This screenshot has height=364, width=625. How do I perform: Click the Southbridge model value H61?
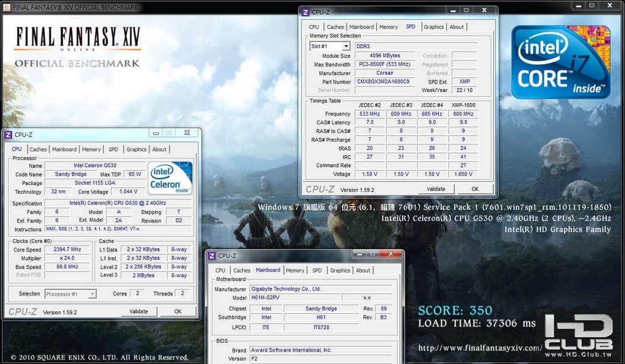pyautogui.click(x=321, y=318)
